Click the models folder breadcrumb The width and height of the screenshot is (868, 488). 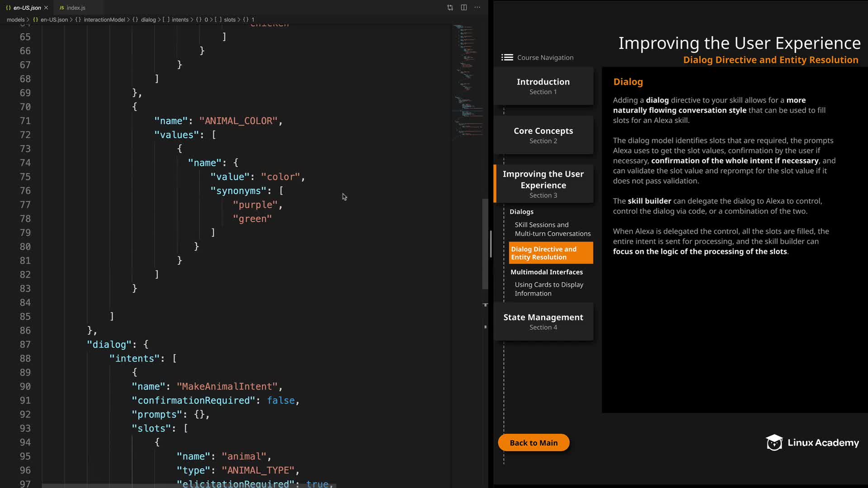pos(15,19)
